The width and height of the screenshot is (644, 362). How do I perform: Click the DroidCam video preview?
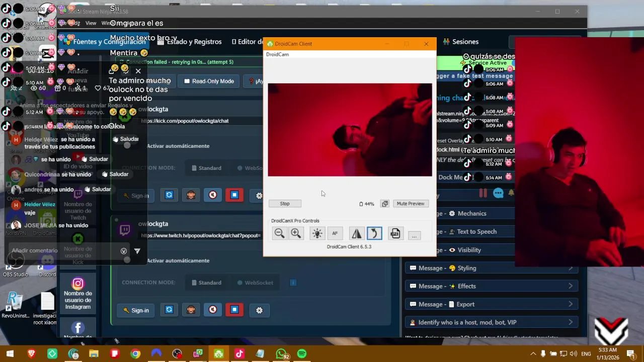click(x=350, y=130)
